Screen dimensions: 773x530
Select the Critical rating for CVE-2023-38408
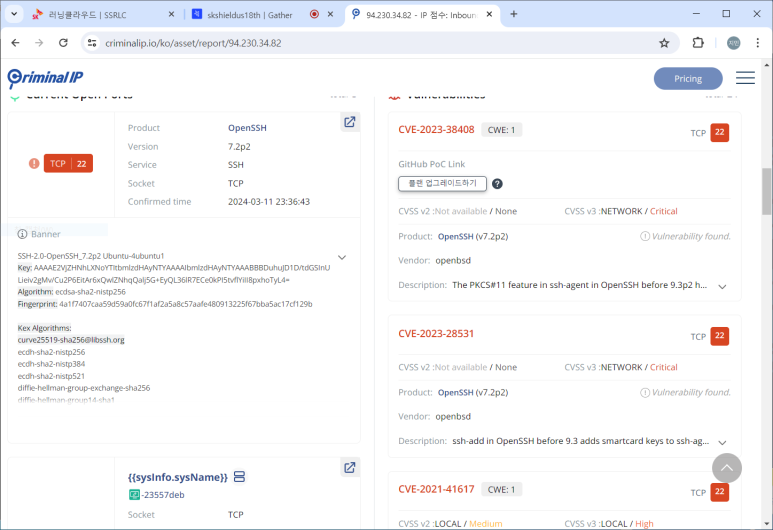point(664,211)
